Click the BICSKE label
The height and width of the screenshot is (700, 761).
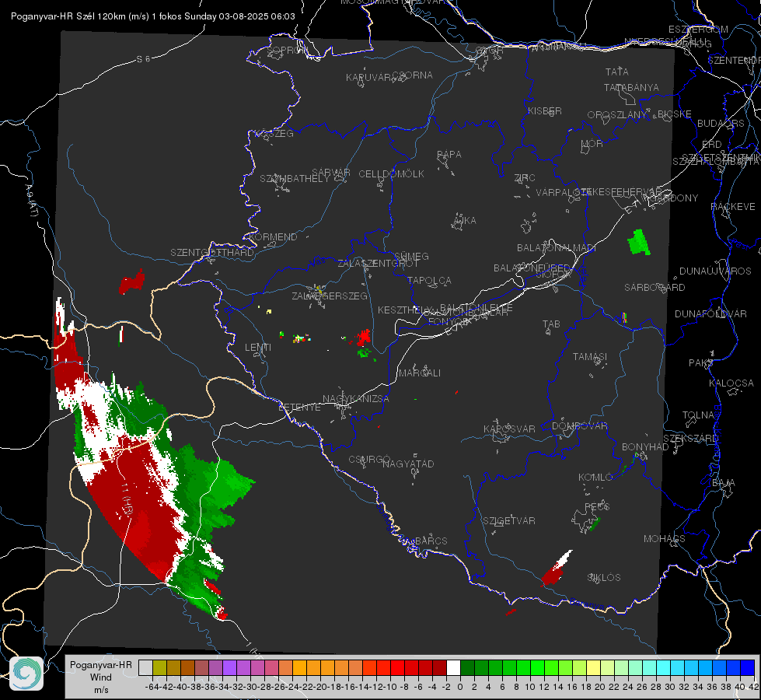coord(675,114)
